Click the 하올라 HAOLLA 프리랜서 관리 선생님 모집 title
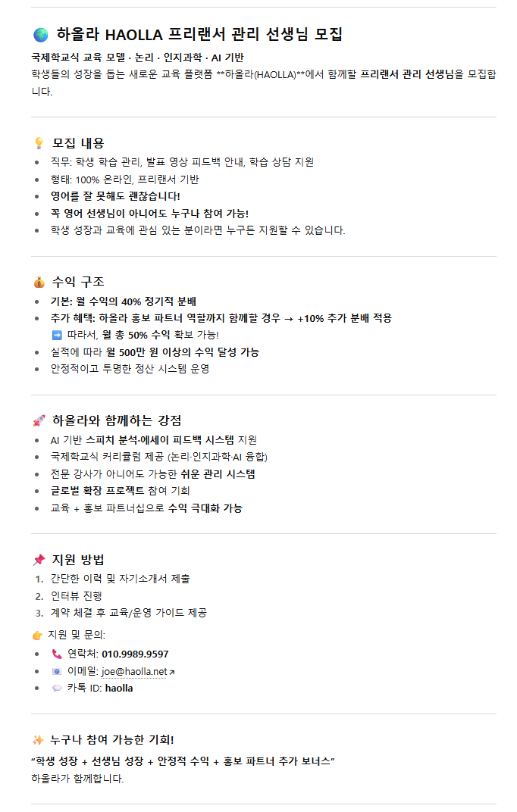517x812 pixels. pyautogui.click(x=200, y=35)
